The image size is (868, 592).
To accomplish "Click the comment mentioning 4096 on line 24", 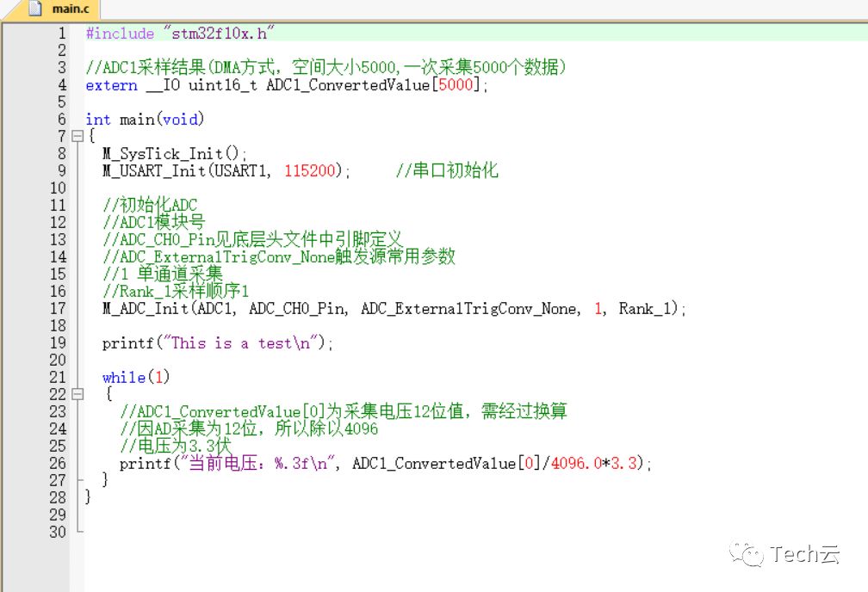I will click(x=249, y=429).
